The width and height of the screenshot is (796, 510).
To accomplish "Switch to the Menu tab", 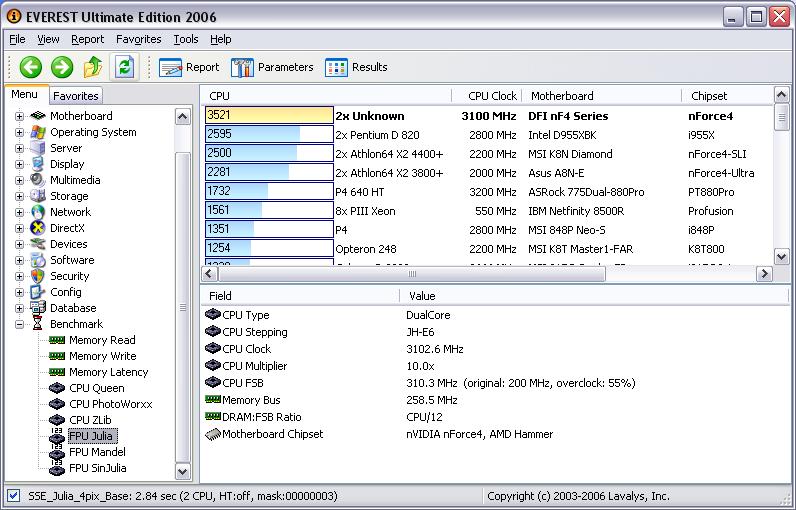I will coord(25,95).
